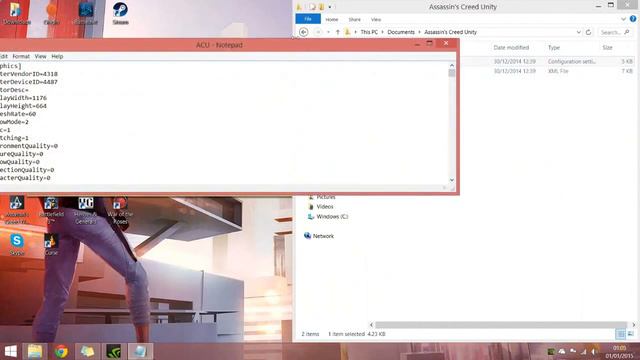This screenshot has height=360, width=640.
Task: Go back in File Explorer
Action: (303, 32)
